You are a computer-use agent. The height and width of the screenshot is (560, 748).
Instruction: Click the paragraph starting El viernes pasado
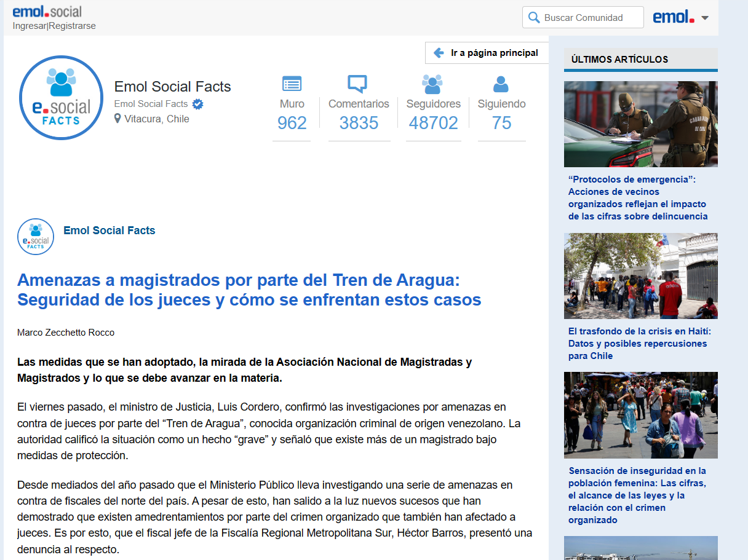click(269, 432)
